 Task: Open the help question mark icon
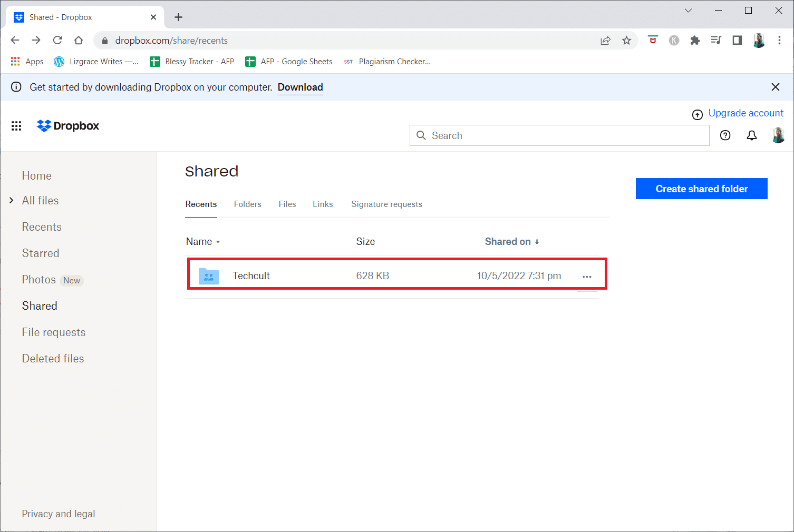pos(725,135)
